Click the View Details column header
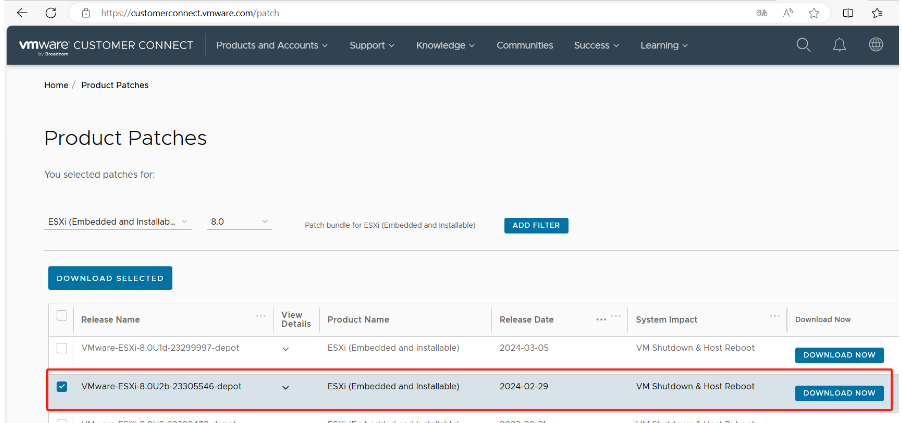The height and width of the screenshot is (423, 902). 296,319
